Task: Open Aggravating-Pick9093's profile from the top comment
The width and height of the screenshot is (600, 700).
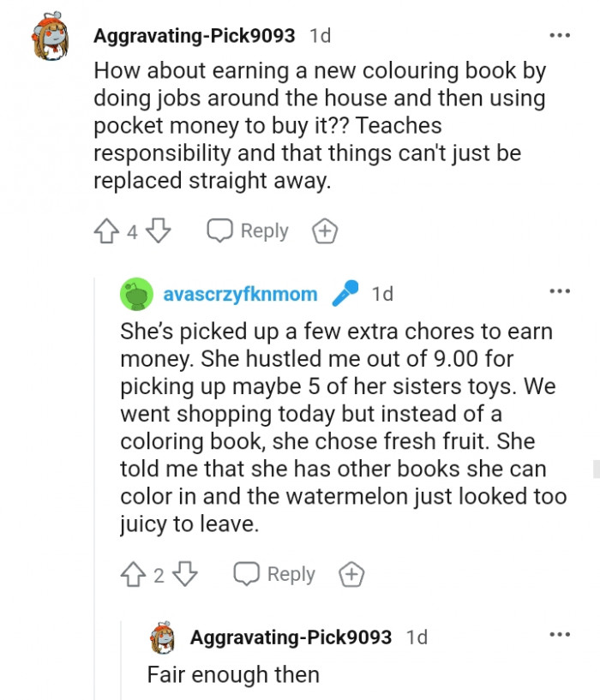Action: point(195,36)
